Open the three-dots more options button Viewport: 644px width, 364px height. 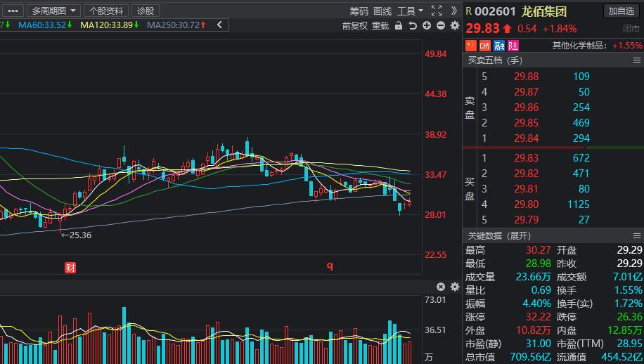pyautogui.click(x=13, y=11)
